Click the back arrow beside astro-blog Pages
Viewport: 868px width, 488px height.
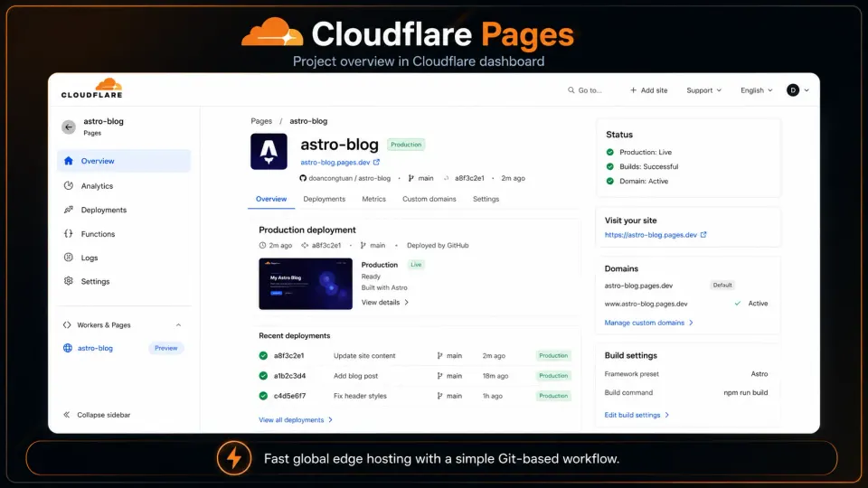coord(69,127)
